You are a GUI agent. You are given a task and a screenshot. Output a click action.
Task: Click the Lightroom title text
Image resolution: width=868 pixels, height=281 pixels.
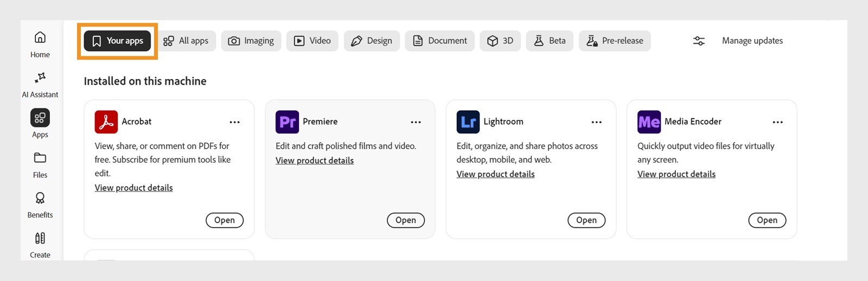point(503,122)
